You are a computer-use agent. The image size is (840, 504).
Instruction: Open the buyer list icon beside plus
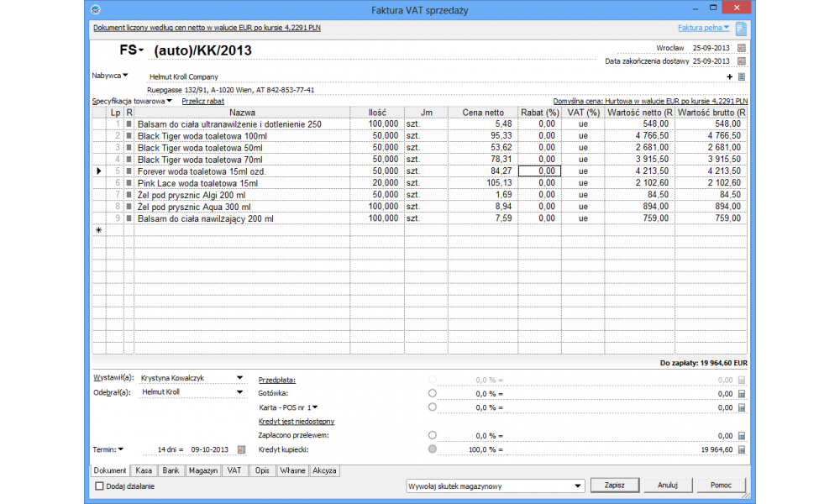(x=742, y=76)
